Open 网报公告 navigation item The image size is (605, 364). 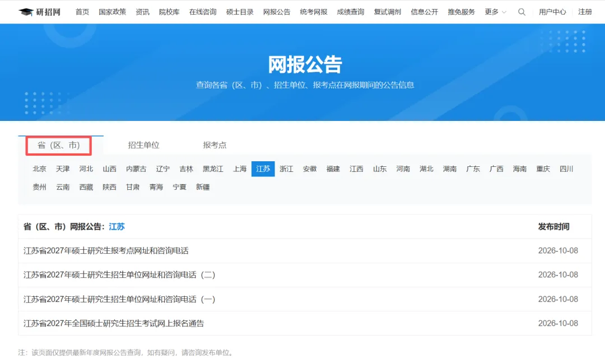(x=277, y=12)
